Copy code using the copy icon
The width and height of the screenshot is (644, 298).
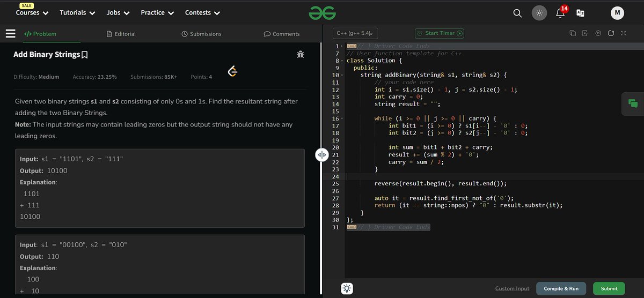tap(573, 33)
